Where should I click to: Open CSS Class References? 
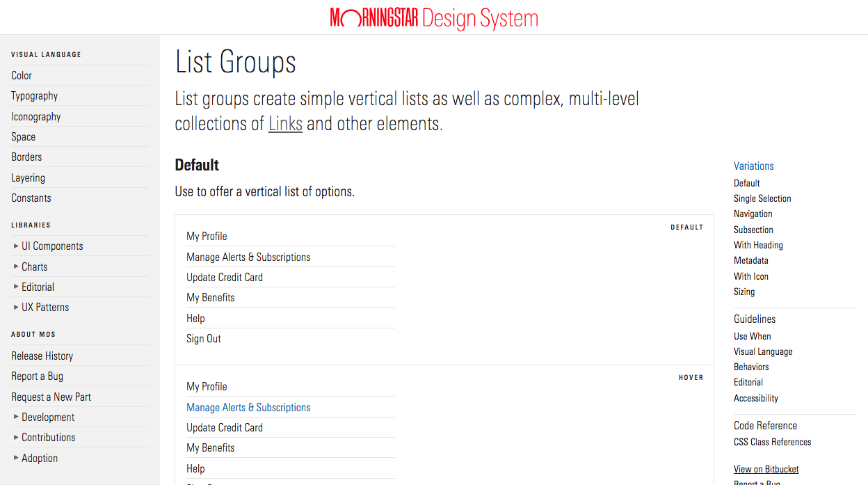[x=773, y=442]
